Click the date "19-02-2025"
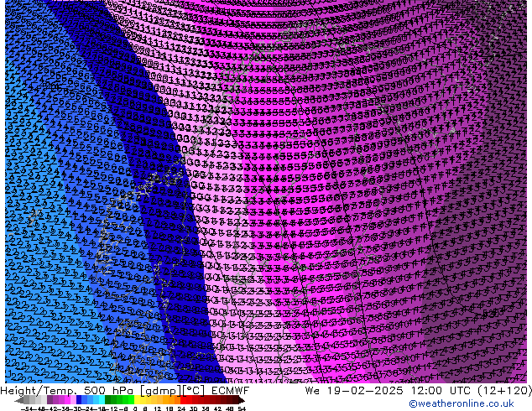The width and height of the screenshot is (532, 411). coord(365,391)
